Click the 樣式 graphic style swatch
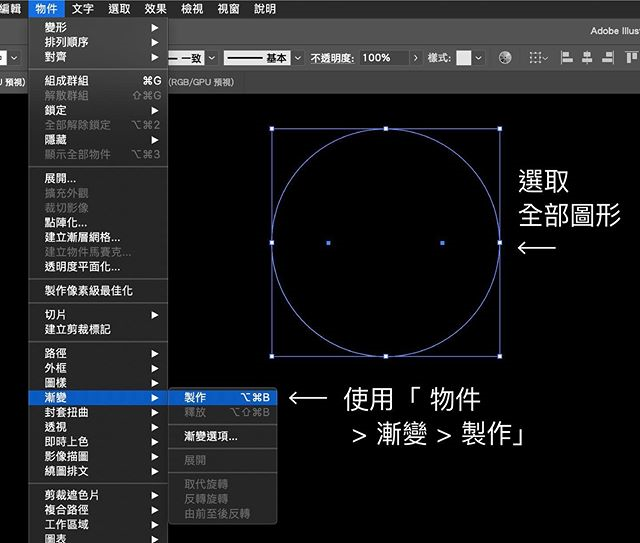 [x=463, y=58]
